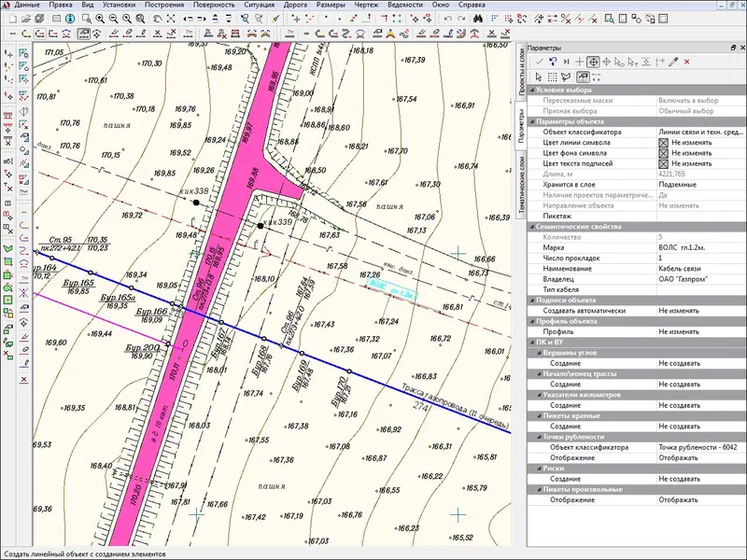Open the Поверхность menu

(x=214, y=5)
